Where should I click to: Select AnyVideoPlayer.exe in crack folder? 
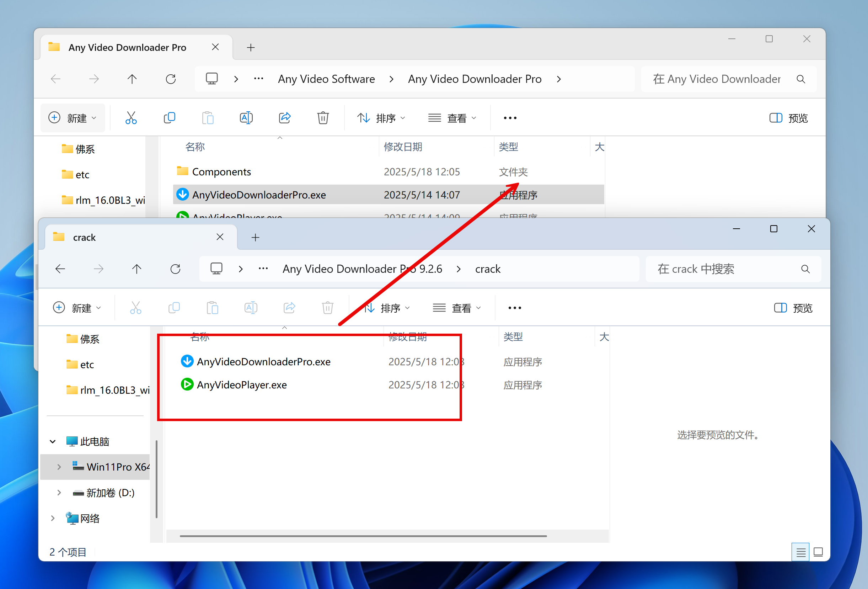pyautogui.click(x=242, y=384)
